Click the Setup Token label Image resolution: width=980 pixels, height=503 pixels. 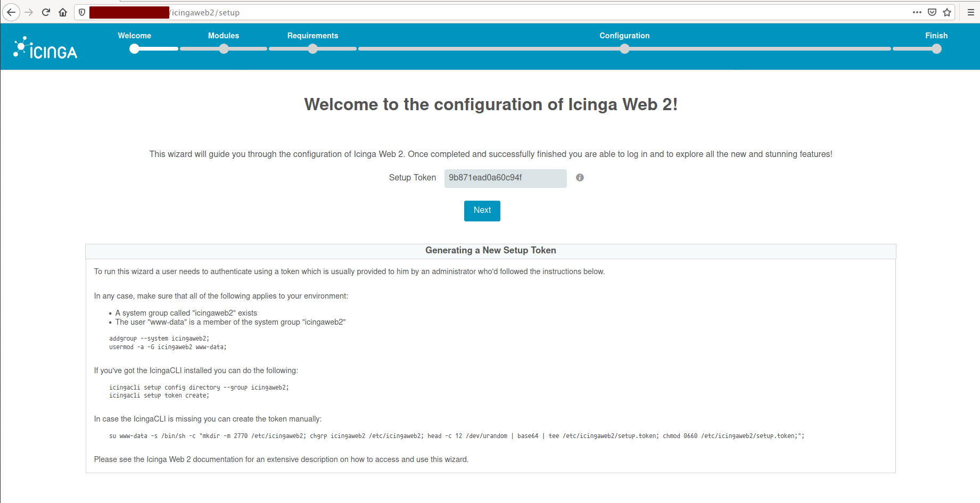413,178
